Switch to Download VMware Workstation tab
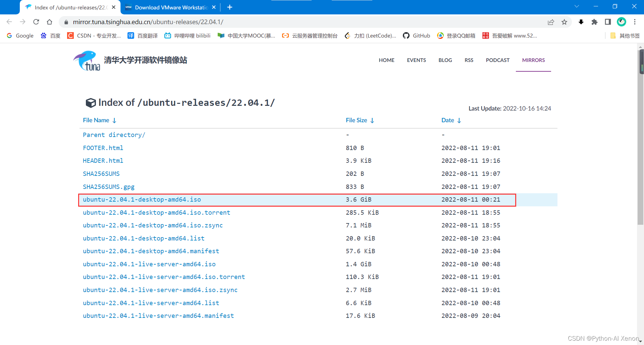Screen dimensions: 644x345 (x=171, y=7)
